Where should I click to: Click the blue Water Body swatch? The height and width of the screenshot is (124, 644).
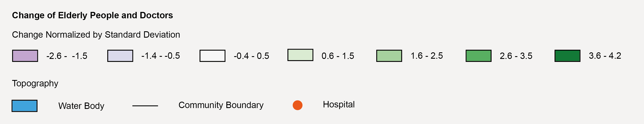[x=24, y=106]
